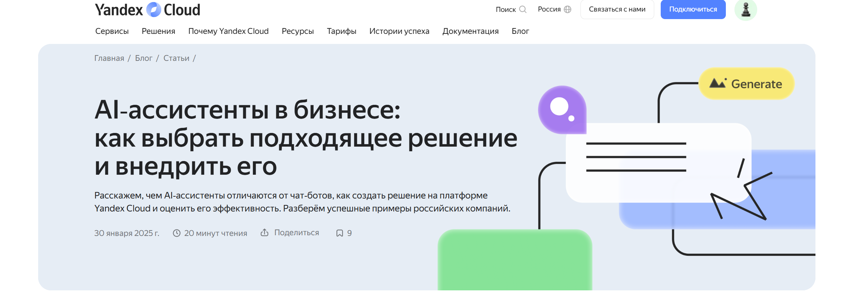The width and height of the screenshot is (868, 299).
Task: Open the Документация link
Action: click(x=470, y=31)
